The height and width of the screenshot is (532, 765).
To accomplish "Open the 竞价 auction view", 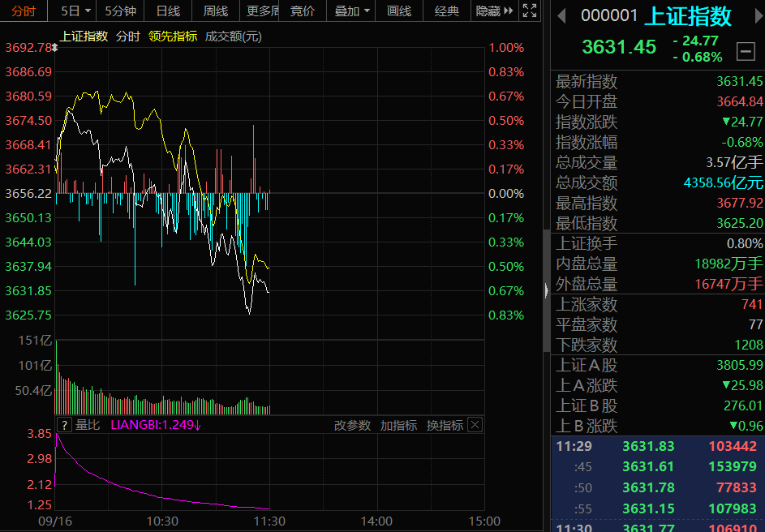I will tap(303, 11).
